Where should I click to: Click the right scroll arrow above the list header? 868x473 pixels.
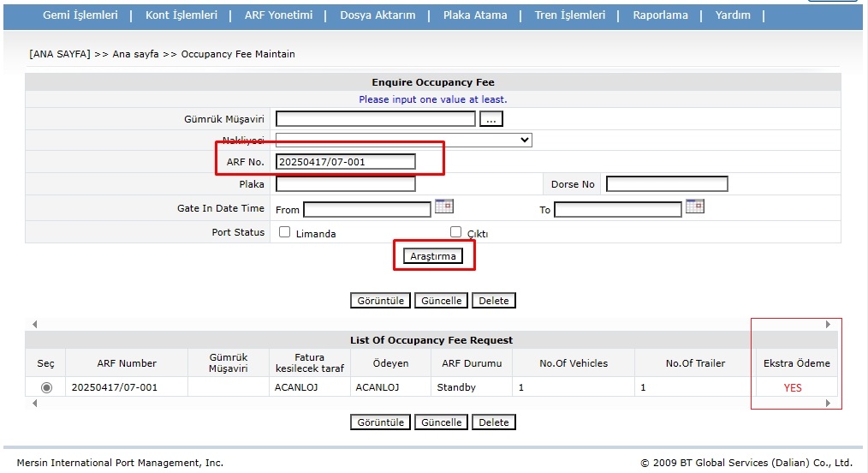(828, 325)
